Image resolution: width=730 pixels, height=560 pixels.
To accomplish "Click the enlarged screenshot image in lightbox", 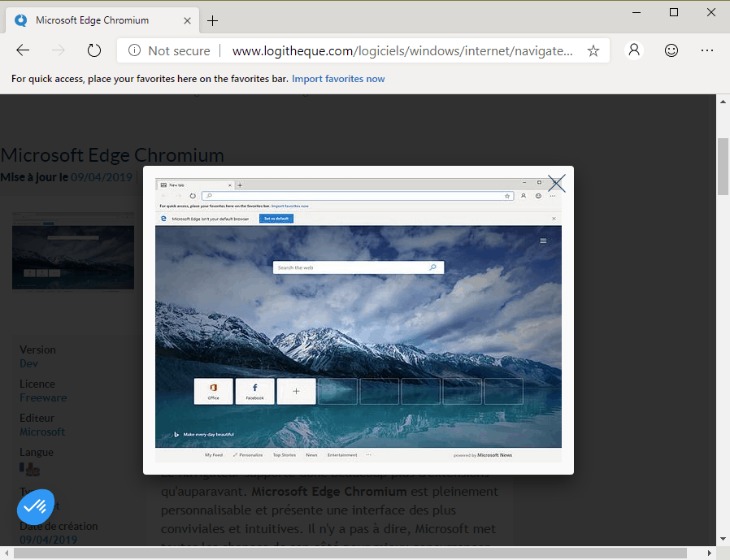I will 358,320.
